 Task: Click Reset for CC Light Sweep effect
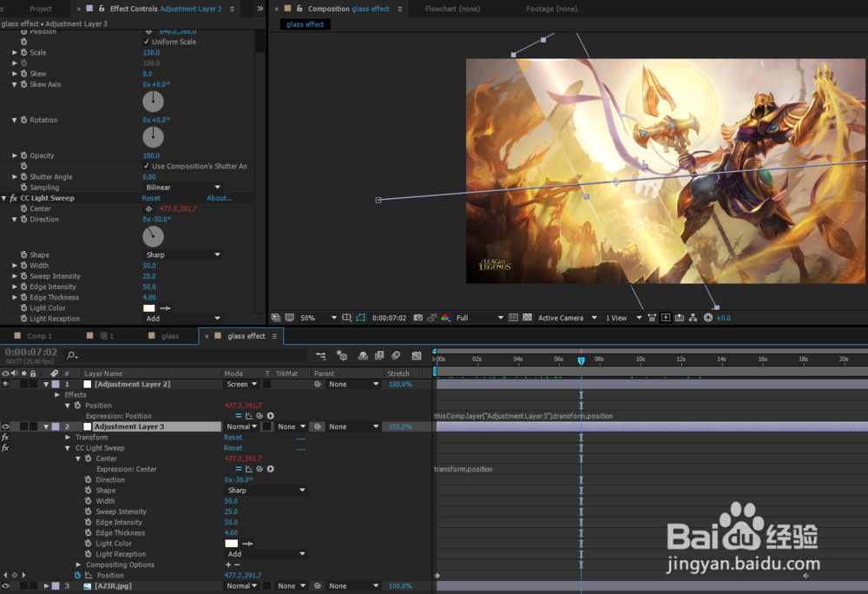(x=151, y=198)
